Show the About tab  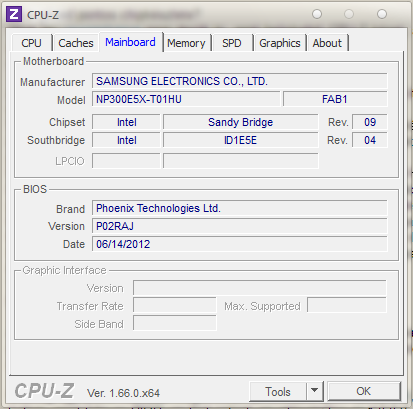[327, 43]
